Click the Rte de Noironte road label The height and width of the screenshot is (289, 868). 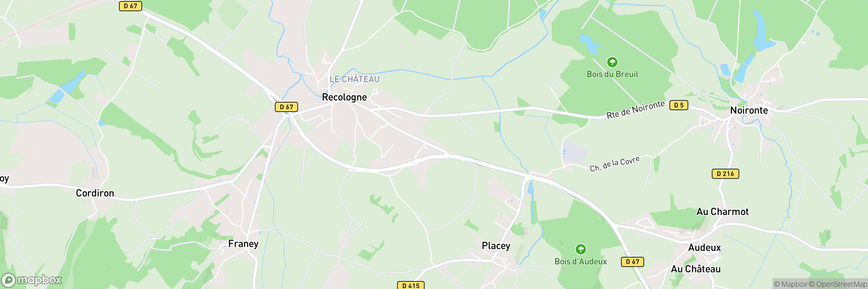635,109
